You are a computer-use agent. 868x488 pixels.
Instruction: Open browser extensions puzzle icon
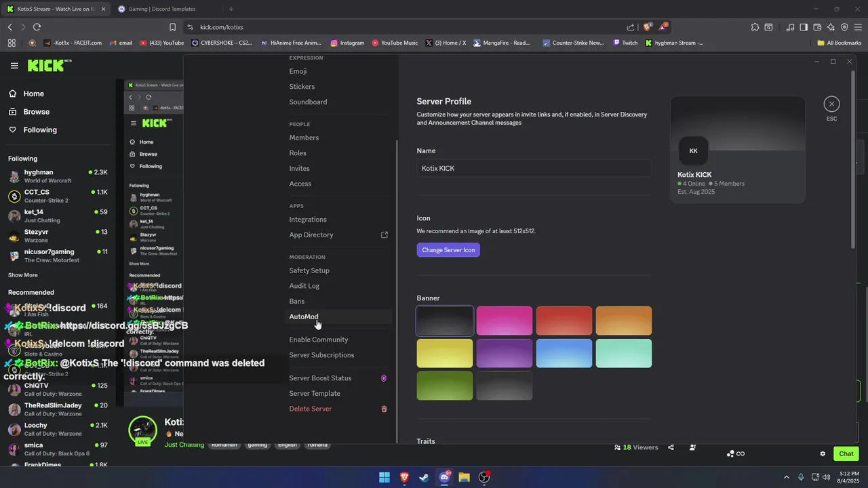(x=755, y=27)
